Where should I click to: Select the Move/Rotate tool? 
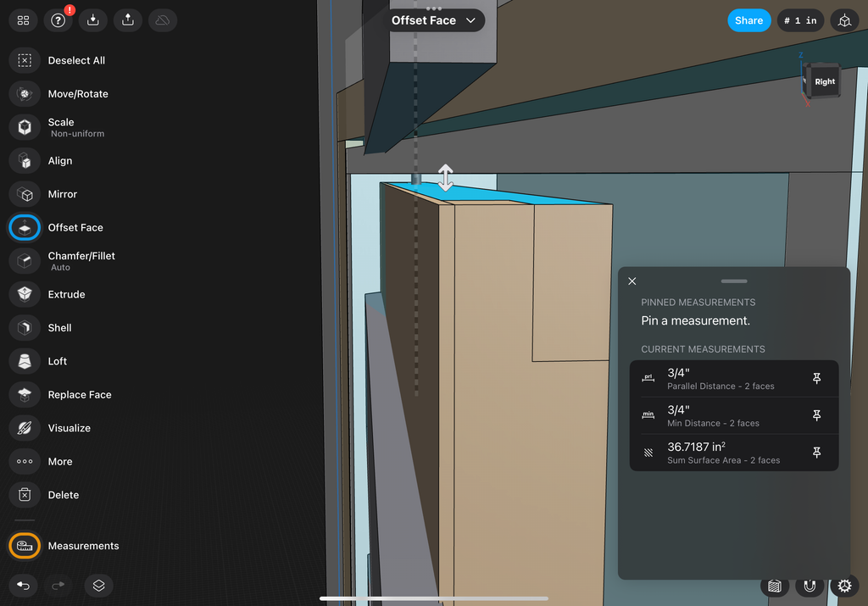coord(25,94)
